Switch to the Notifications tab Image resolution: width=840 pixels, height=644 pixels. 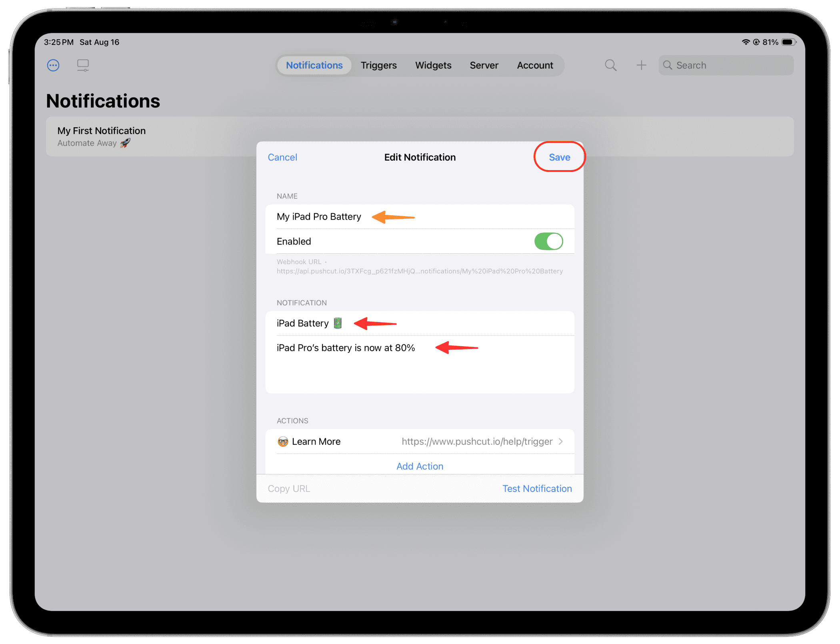point(314,65)
